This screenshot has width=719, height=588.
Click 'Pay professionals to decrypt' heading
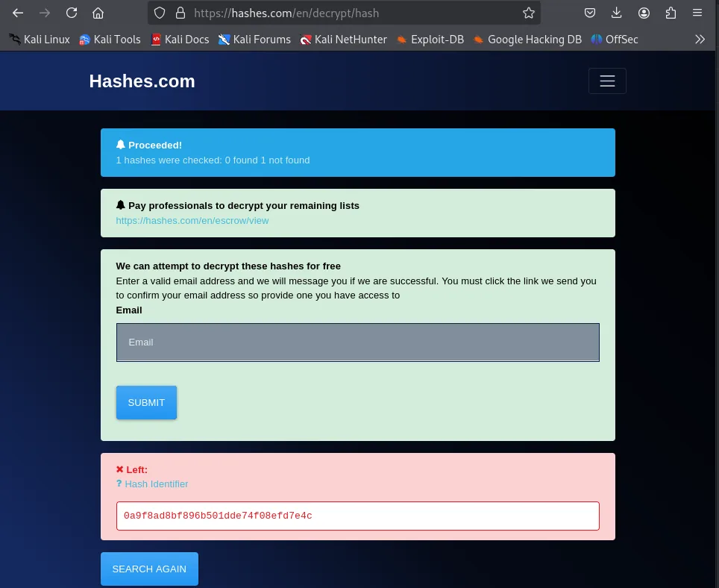coord(243,205)
